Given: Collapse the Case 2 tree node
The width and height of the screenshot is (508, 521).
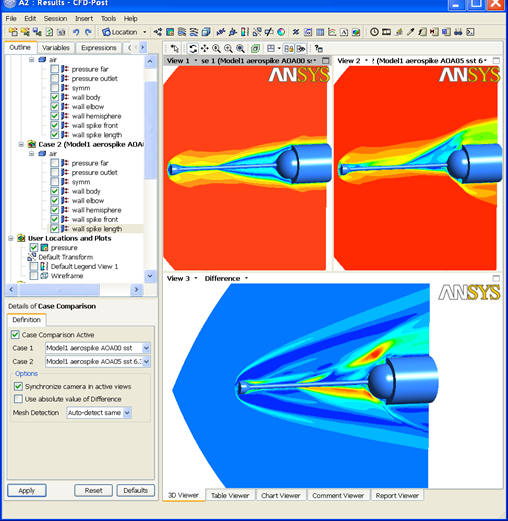Looking at the screenshot, I should (x=21, y=144).
